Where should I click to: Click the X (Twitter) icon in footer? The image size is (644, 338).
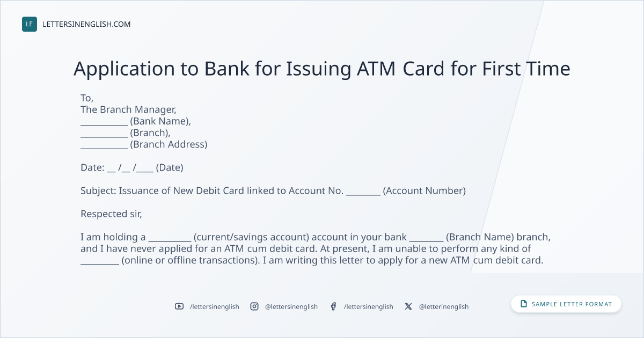pos(408,306)
